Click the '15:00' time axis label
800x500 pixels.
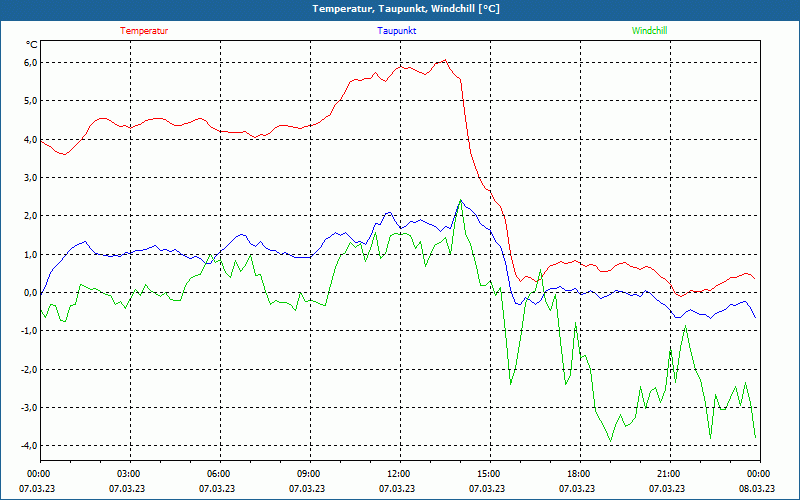[488, 474]
